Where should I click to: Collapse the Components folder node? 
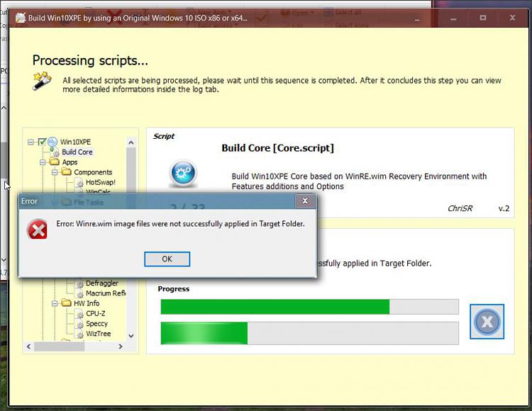click(x=55, y=172)
